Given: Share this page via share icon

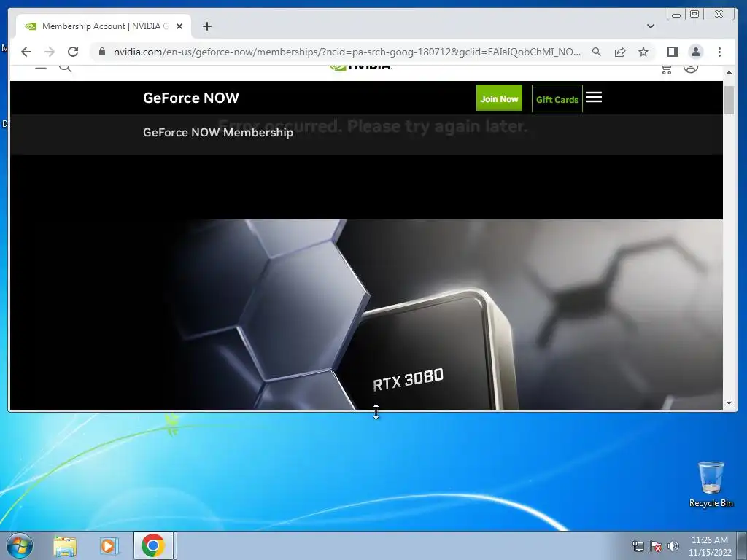Looking at the screenshot, I should pyautogui.click(x=620, y=52).
